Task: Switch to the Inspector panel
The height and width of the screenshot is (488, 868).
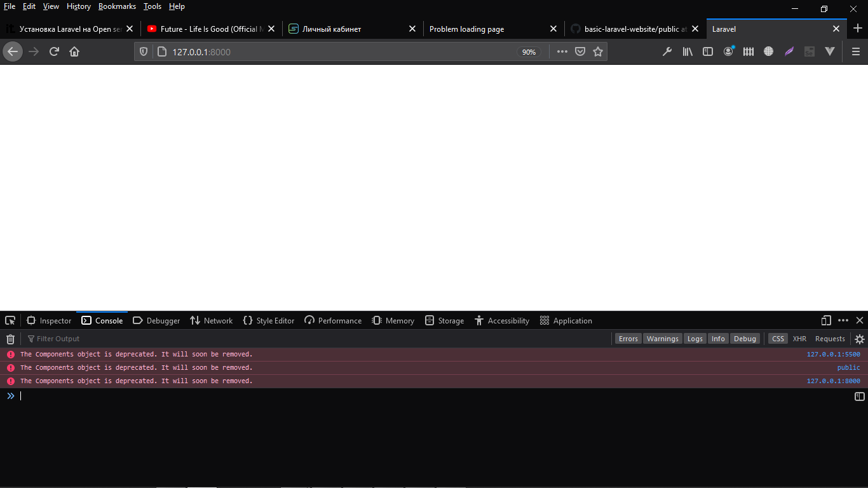Action: 49,321
